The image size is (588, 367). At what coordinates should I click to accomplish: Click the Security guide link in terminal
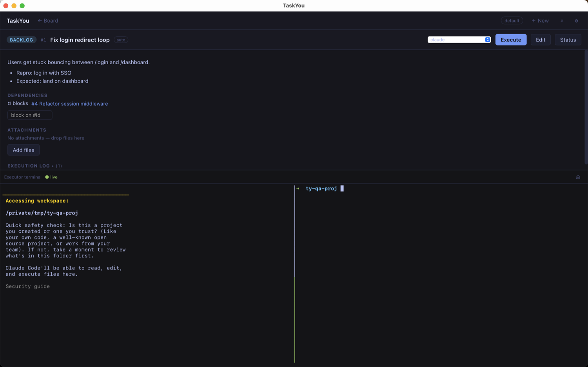point(27,286)
